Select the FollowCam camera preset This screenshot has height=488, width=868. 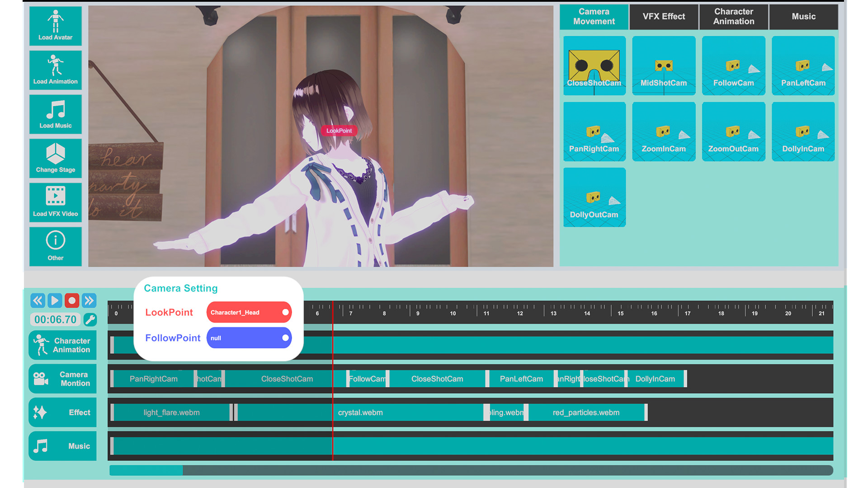pos(733,66)
